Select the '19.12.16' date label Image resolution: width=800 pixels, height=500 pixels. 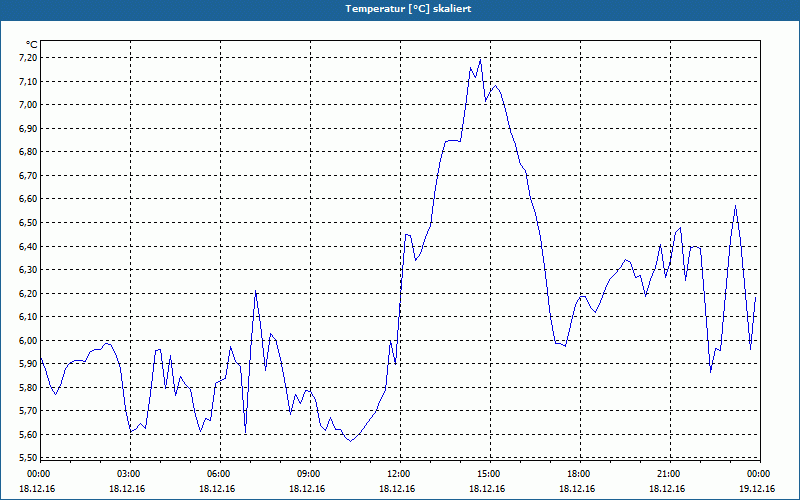[x=757, y=489]
